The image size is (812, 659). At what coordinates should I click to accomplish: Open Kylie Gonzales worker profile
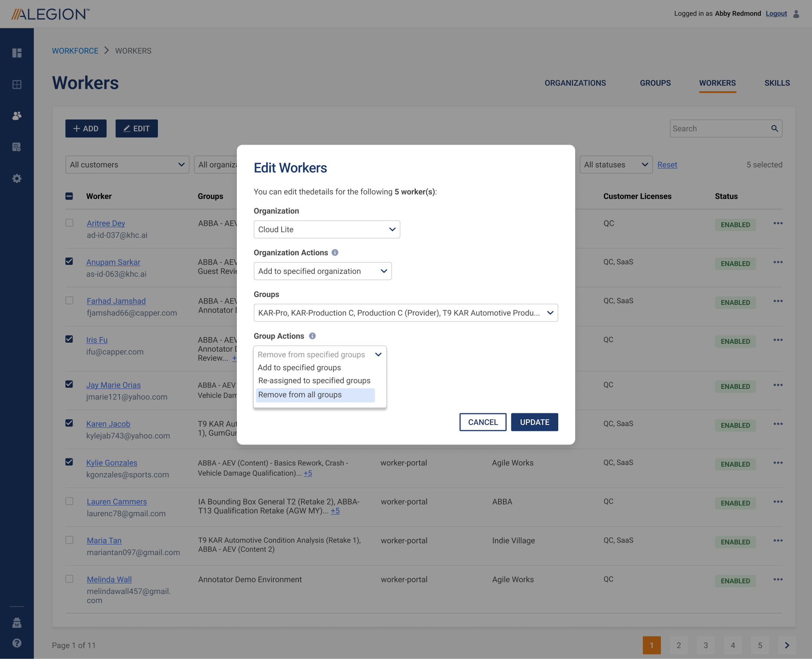tap(112, 463)
